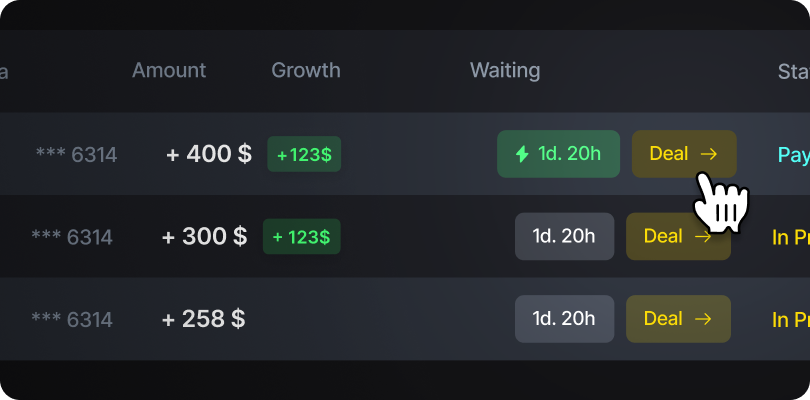810x400 pixels.
Task: Click the arrow on the first row's Deal button
Action: point(709,154)
